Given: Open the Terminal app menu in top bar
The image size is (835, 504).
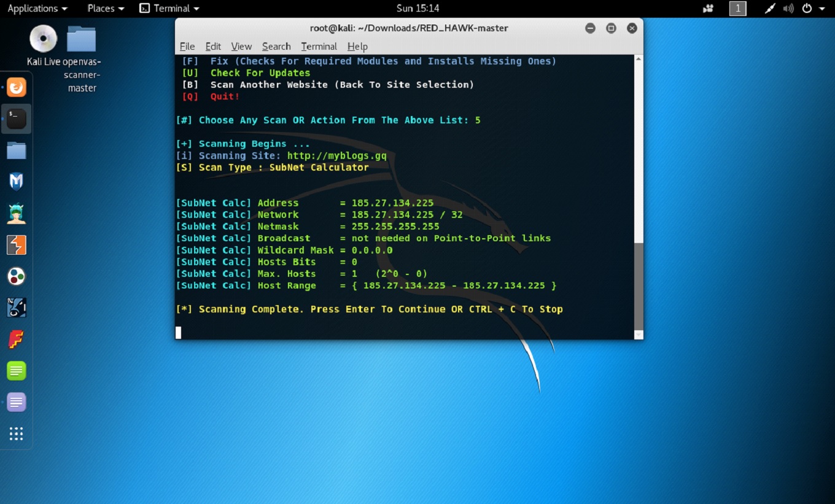Looking at the screenshot, I should coord(169,9).
